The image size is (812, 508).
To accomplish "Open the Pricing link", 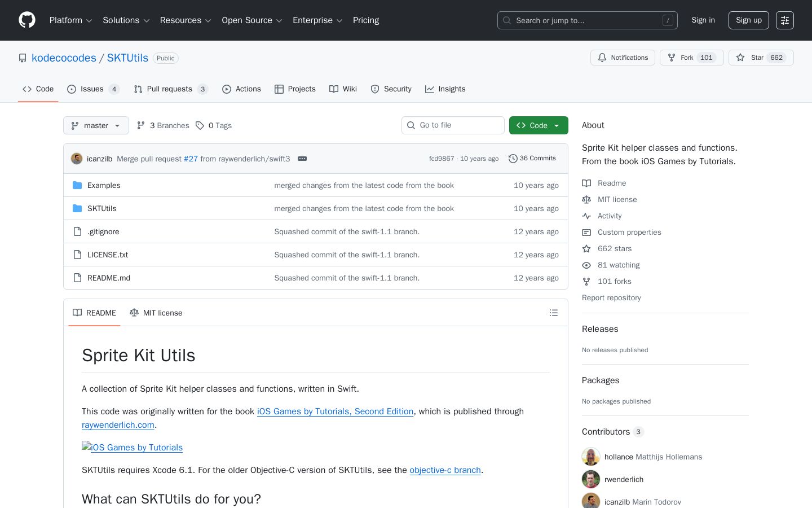I will click(366, 20).
